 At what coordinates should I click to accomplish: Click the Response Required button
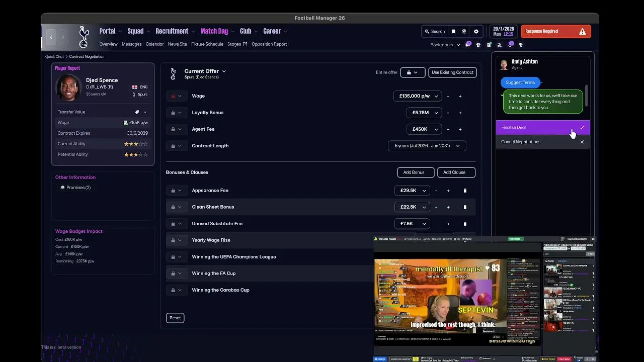(x=556, y=31)
